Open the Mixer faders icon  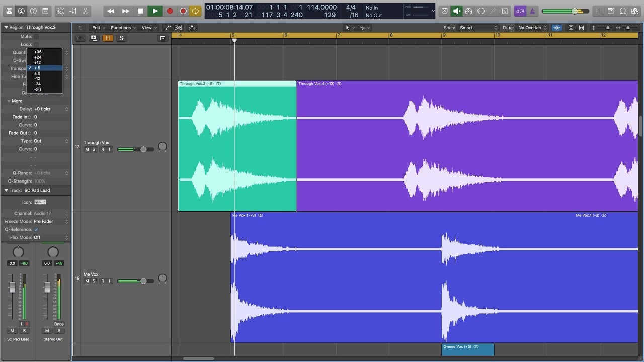click(73, 11)
